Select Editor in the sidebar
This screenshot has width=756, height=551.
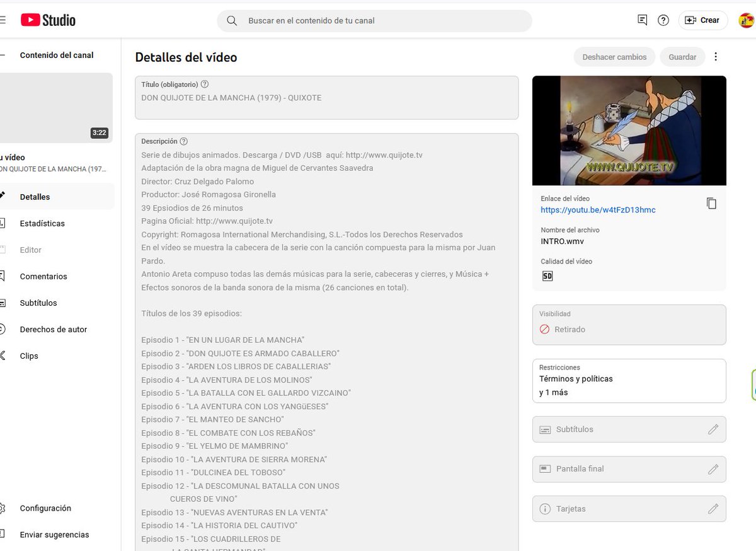(56, 250)
